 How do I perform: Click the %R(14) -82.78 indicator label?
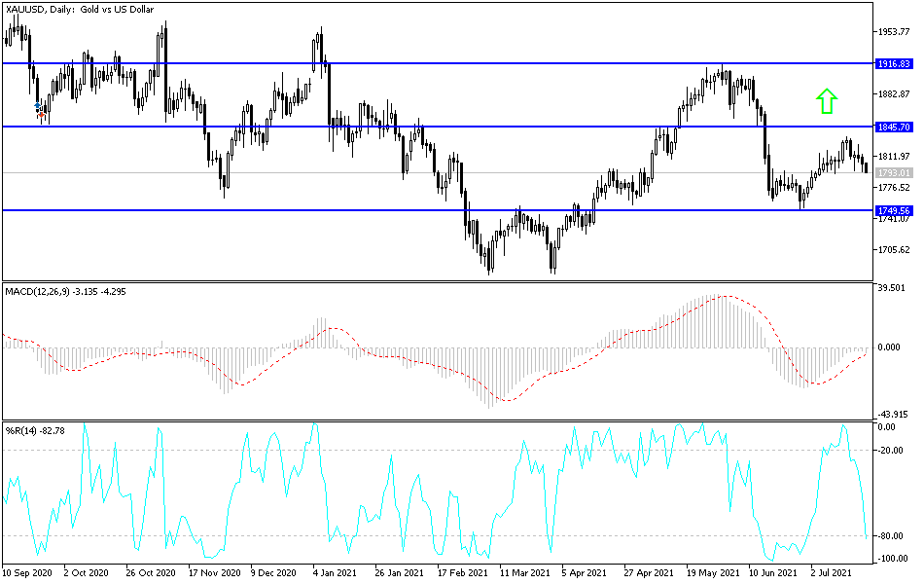point(35,431)
